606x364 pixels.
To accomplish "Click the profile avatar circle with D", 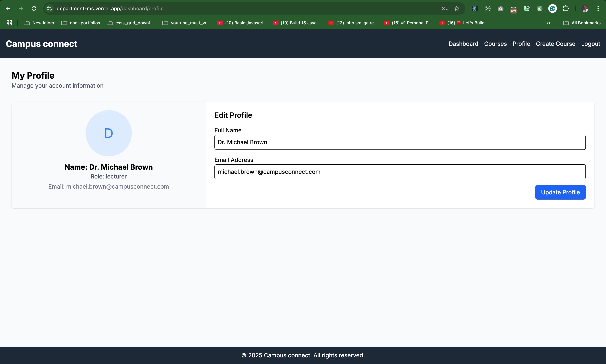I will coord(108,133).
